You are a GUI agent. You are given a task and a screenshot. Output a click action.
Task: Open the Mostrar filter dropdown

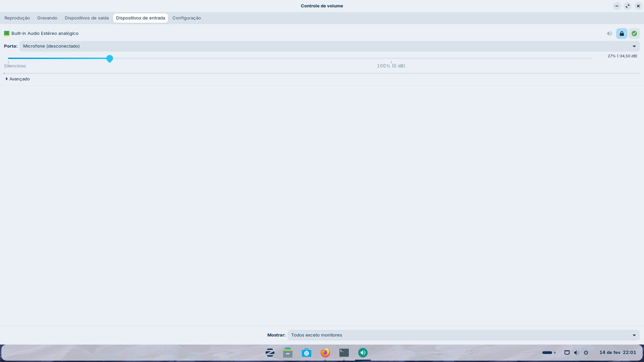463,335
